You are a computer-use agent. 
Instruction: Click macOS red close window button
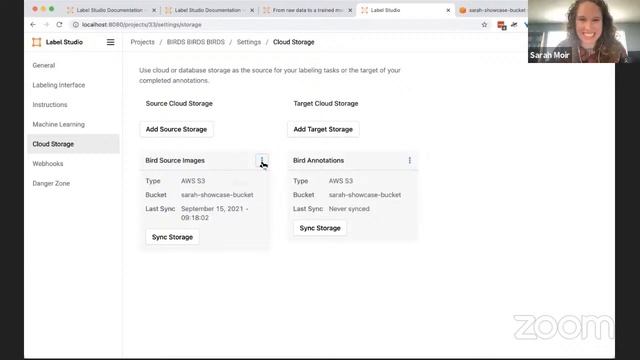click(35, 9)
